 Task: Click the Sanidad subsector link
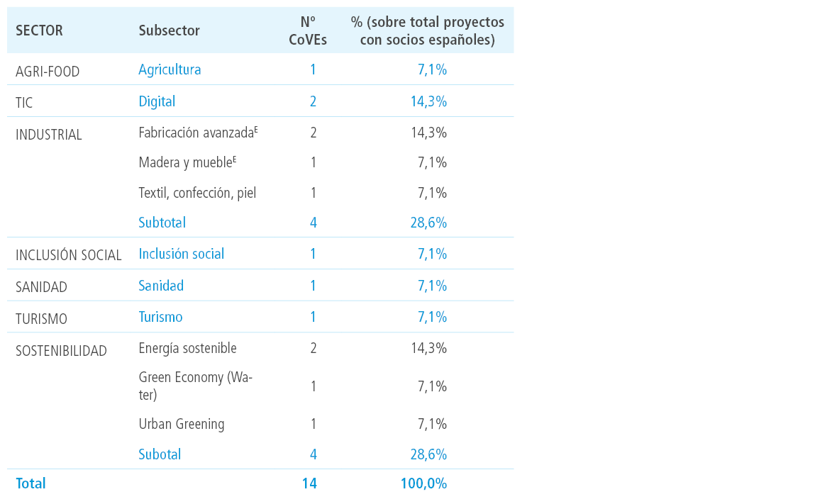tap(161, 286)
